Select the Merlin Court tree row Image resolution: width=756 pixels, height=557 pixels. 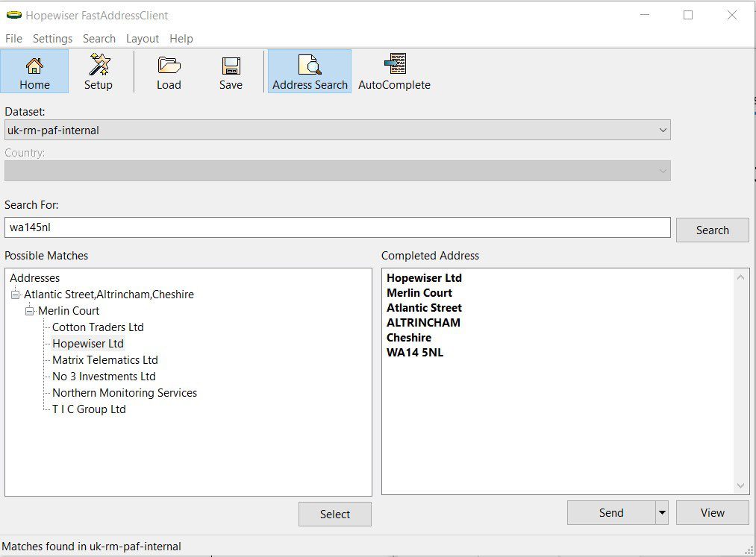tap(69, 311)
